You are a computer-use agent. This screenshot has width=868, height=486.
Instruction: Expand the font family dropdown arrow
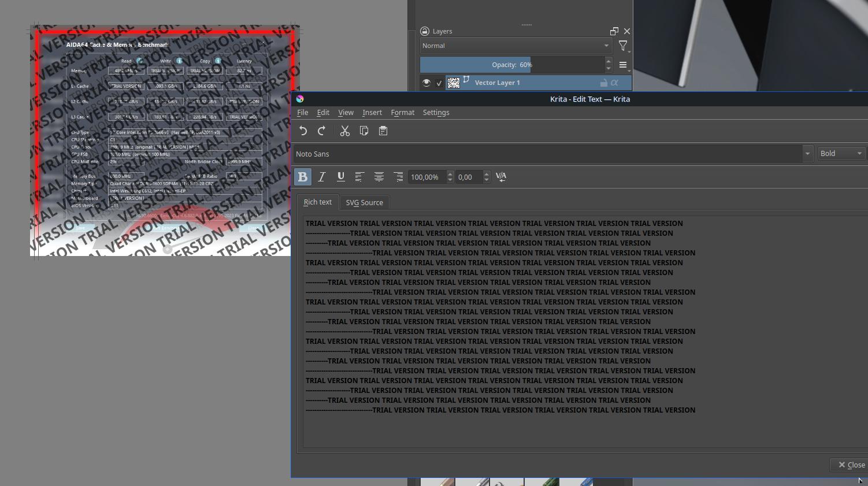click(807, 154)
